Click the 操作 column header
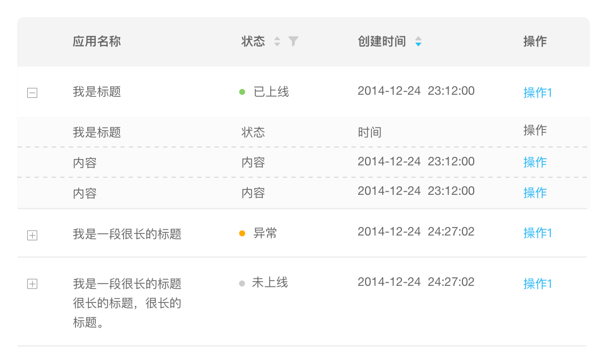Screen dimensions: 608x364 click(535, 41)
